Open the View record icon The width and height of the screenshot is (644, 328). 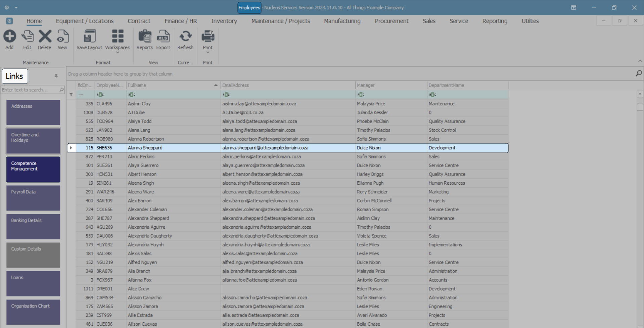click(62, 37)
